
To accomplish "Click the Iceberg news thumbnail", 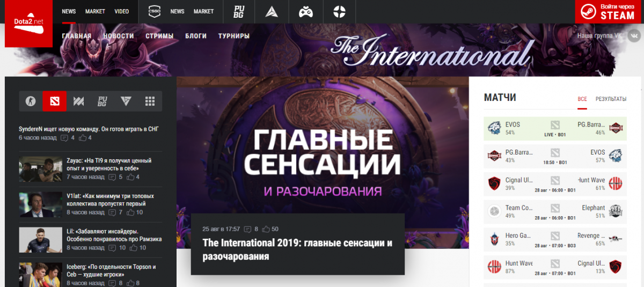I will (x=41, y=275).
